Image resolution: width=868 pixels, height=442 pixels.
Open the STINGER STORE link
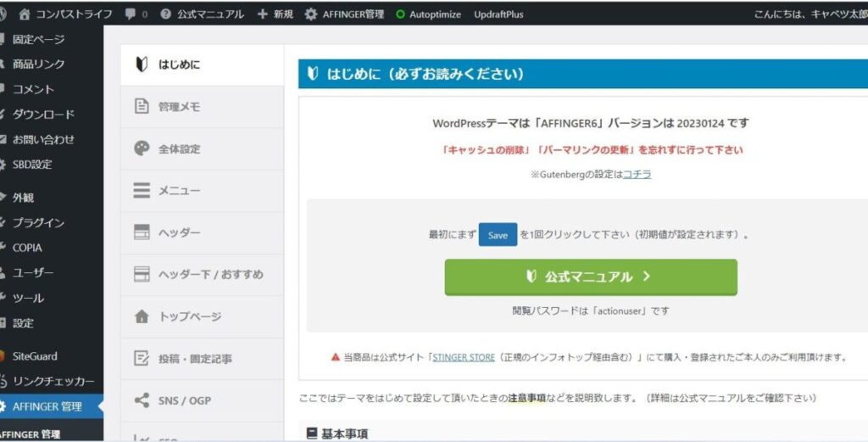point(464,357)
